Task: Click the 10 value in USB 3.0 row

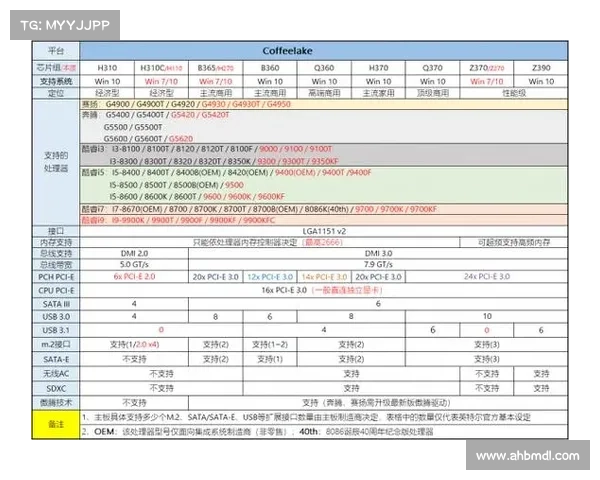Action: point(486,317)
